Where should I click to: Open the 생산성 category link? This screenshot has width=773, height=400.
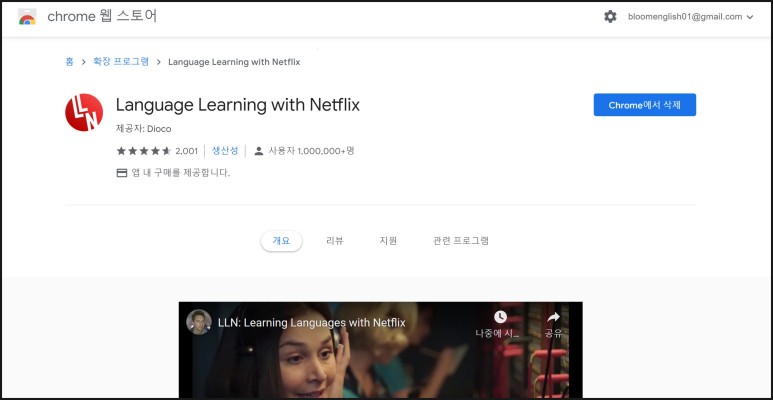click(x=225, y=150)
